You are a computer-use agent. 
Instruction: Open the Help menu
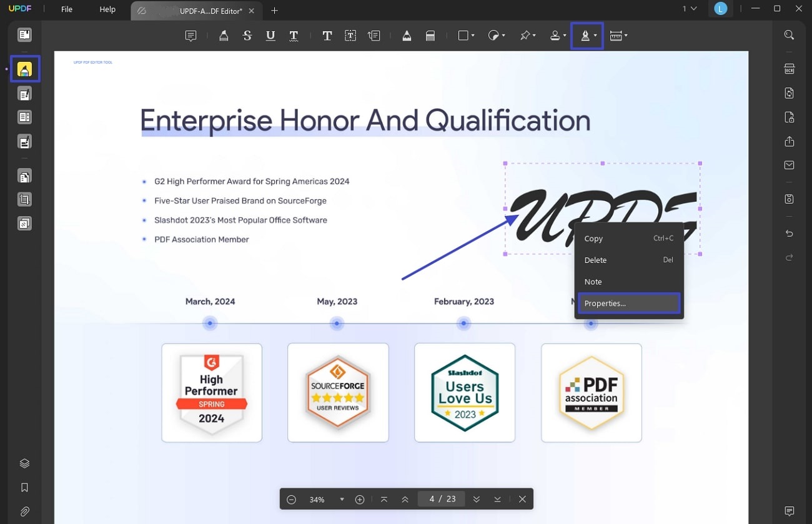point(107,9)
